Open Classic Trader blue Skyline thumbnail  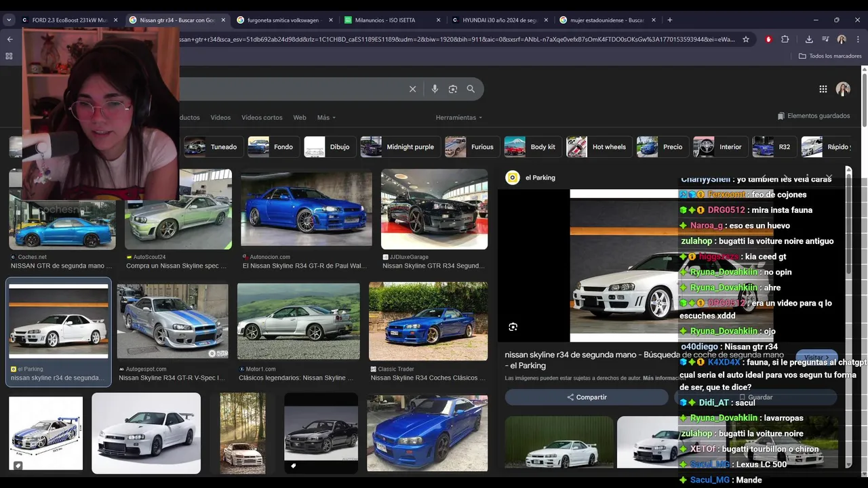[428, 321]
